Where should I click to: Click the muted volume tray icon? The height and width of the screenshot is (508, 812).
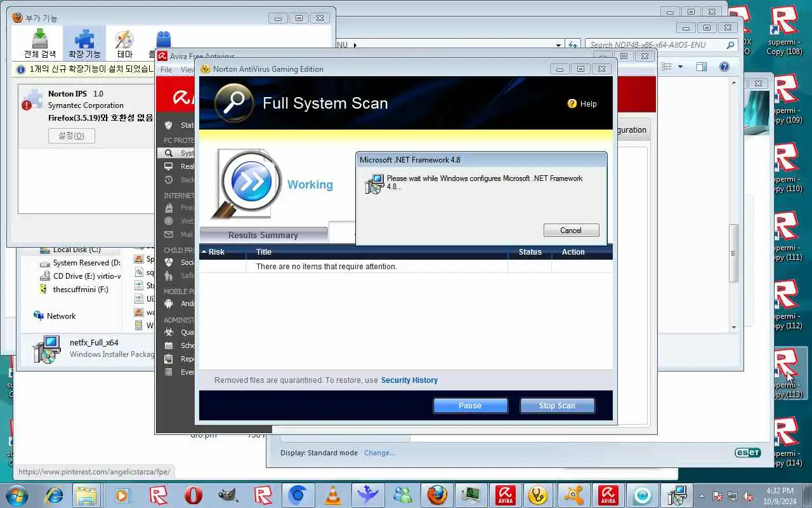(749, 496)
